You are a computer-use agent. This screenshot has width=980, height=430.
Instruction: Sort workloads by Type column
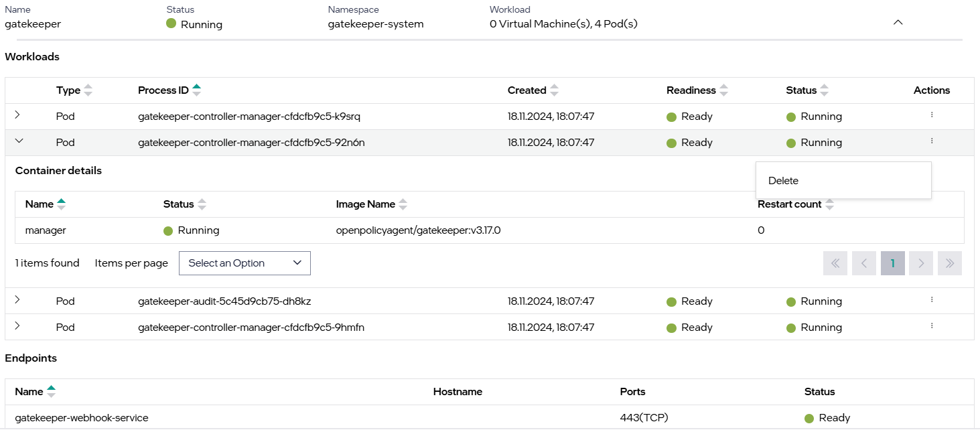(88, 90)
